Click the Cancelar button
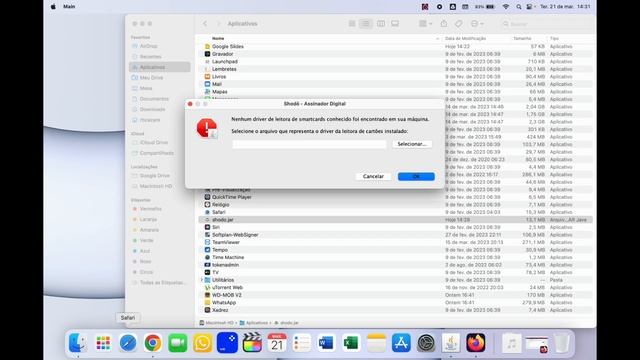The image size is (640, 360). 373,176
